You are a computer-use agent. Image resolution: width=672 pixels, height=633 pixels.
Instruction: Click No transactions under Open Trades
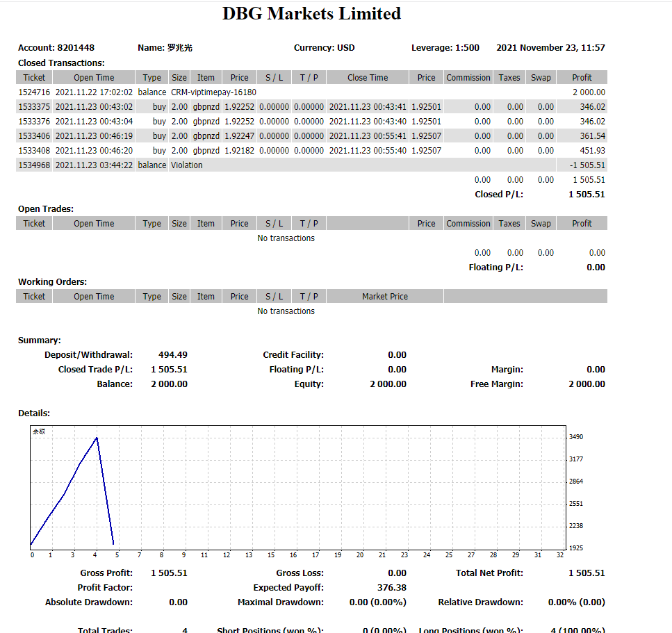pyautogui.click(x=286, y=238)
